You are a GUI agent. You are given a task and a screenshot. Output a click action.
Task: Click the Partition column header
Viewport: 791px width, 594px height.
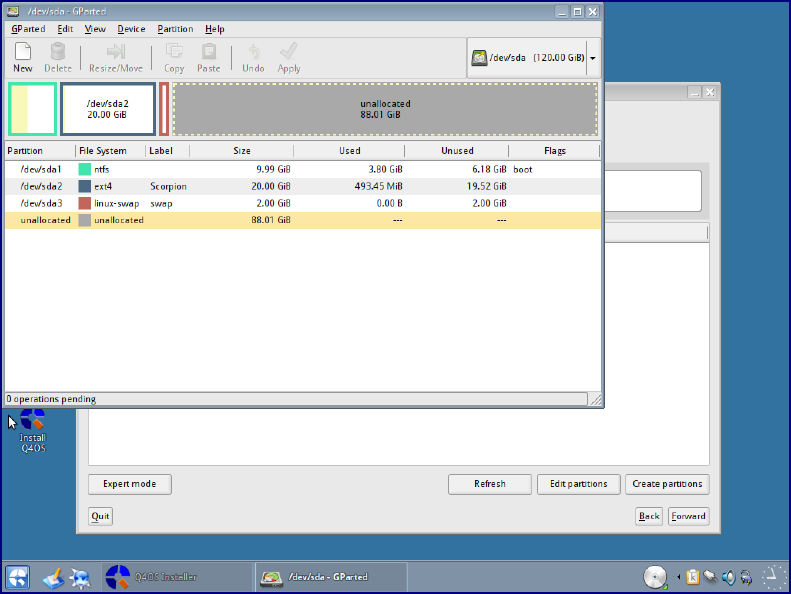40,151
